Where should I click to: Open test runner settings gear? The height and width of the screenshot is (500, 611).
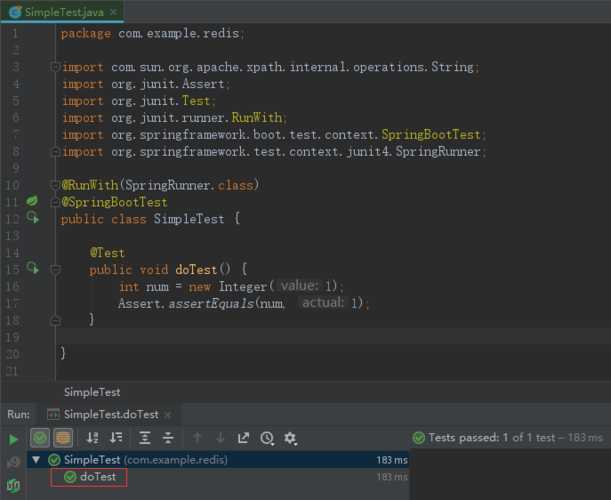coord(290,438)
